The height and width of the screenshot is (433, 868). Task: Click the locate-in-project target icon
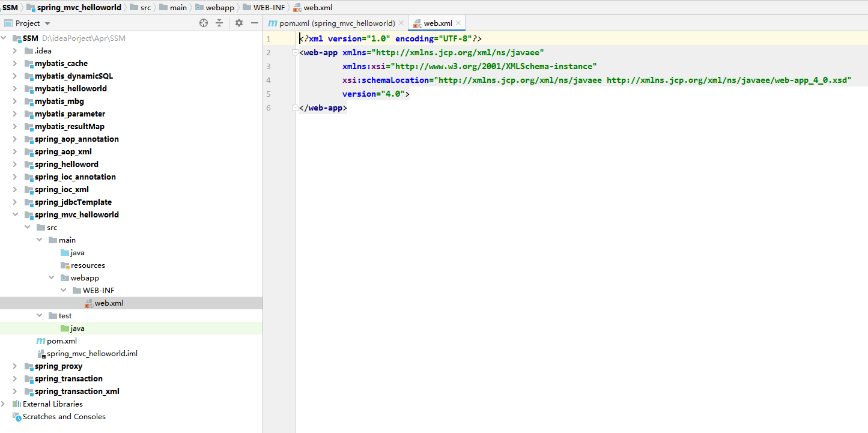point(204,23)
